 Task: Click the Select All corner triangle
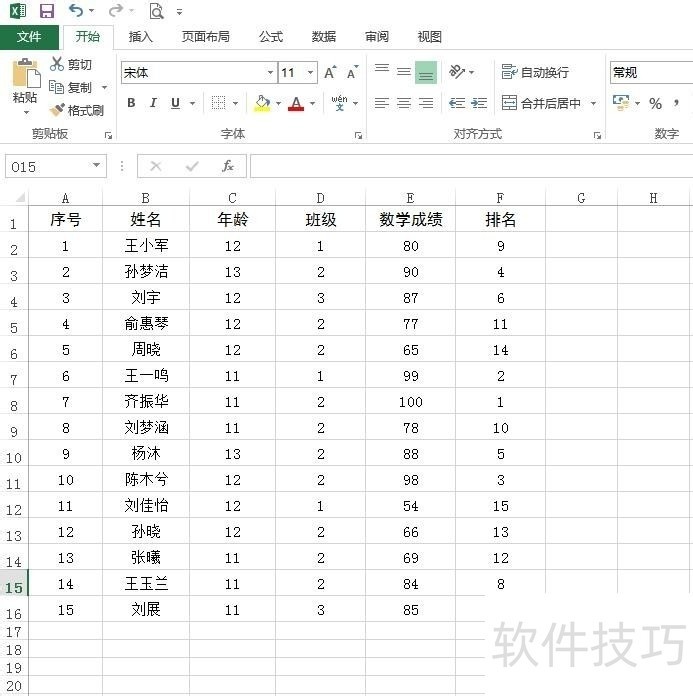20,197
